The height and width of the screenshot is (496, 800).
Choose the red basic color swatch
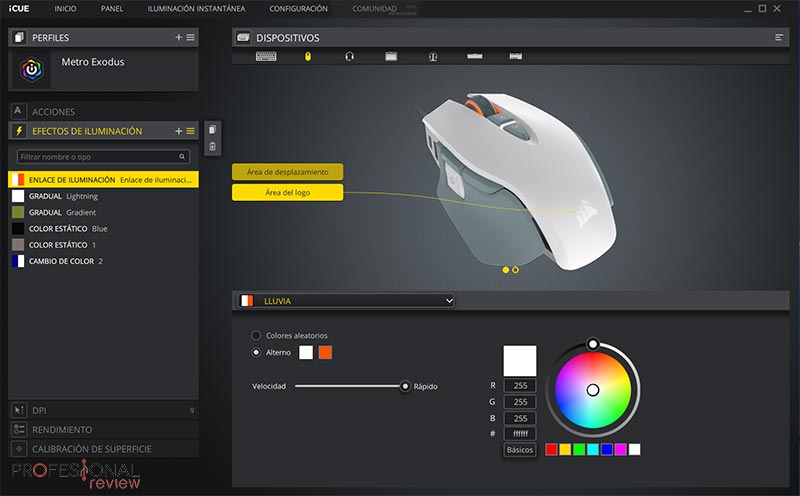pyautogui.click(x=551, y=449)
